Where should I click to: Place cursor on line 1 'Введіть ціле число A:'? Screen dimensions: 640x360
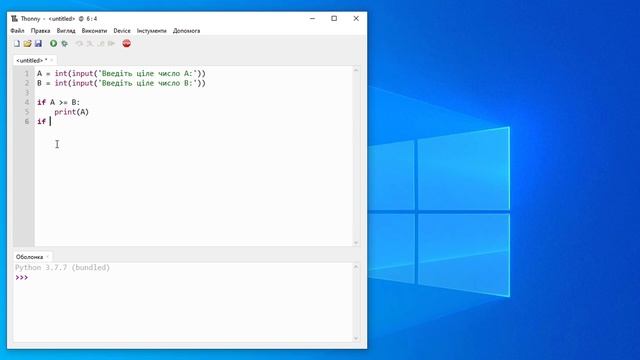[147, 73]
